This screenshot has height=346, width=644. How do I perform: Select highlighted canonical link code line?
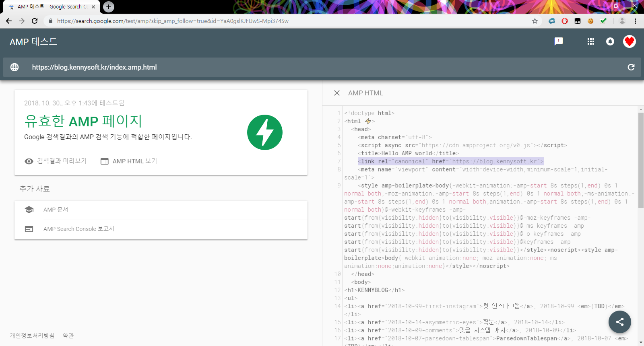451,161
